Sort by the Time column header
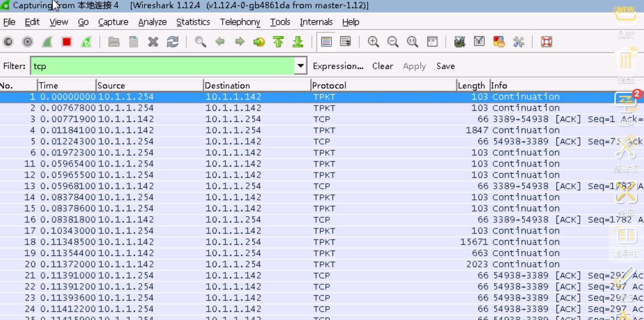The image size is (644, 320). [66, 85]
